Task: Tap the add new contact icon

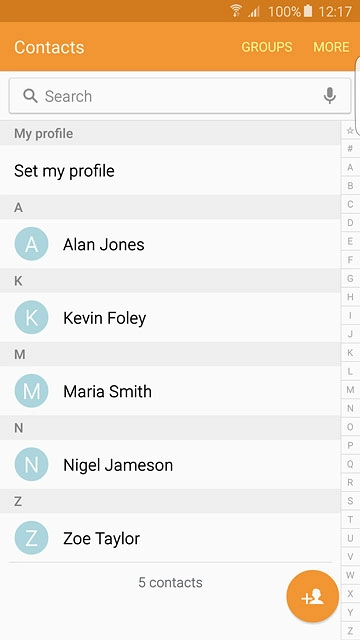Action: (x=313, y=596)
